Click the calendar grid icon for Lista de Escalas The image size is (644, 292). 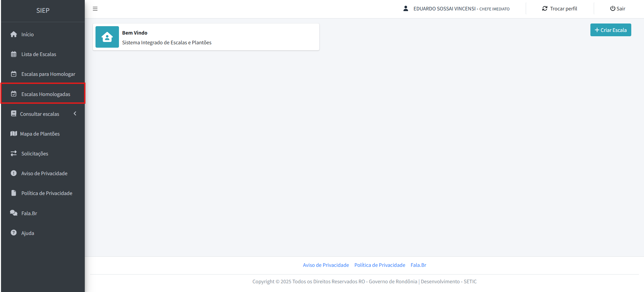[x=14, y=54]
